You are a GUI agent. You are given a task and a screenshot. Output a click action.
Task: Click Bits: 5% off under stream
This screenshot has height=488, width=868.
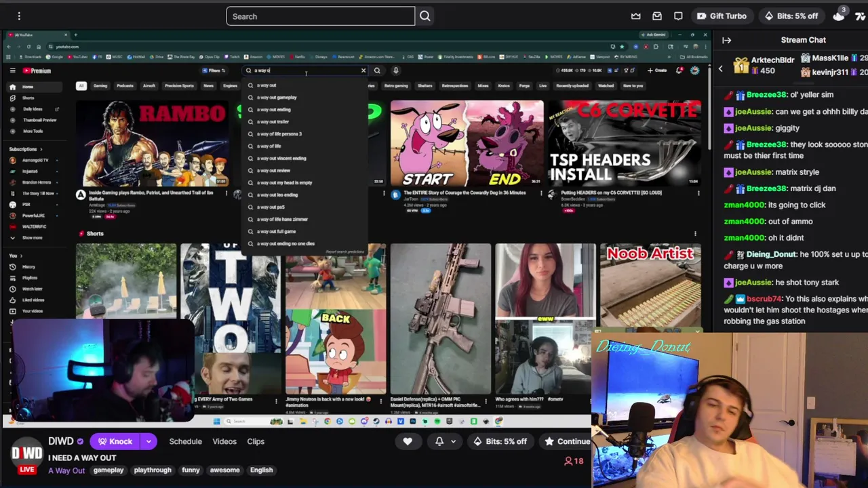500,441
